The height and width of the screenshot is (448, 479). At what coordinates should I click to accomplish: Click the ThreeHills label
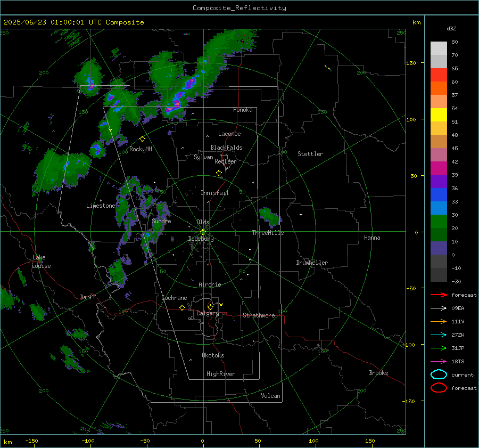click(x=268, y=233)
